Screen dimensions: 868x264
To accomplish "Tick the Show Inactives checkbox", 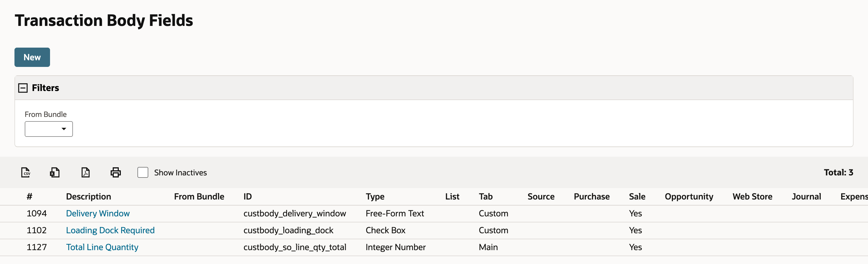I will (143, 172).
